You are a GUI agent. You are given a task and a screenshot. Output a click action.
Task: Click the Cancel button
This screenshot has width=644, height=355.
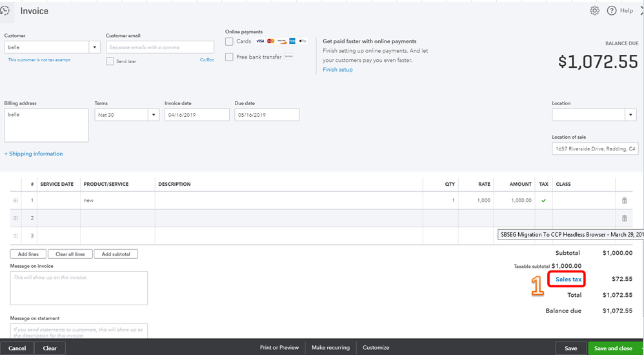[17, 348]
